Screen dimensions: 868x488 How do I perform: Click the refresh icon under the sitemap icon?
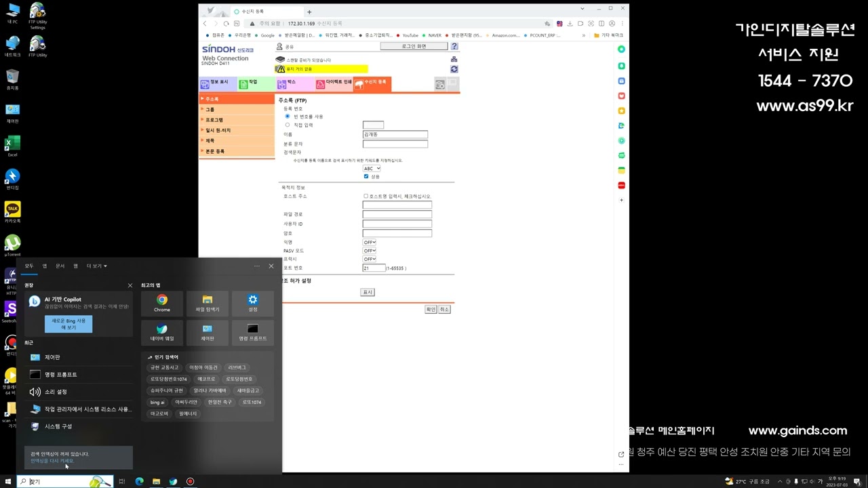(454, 69)
